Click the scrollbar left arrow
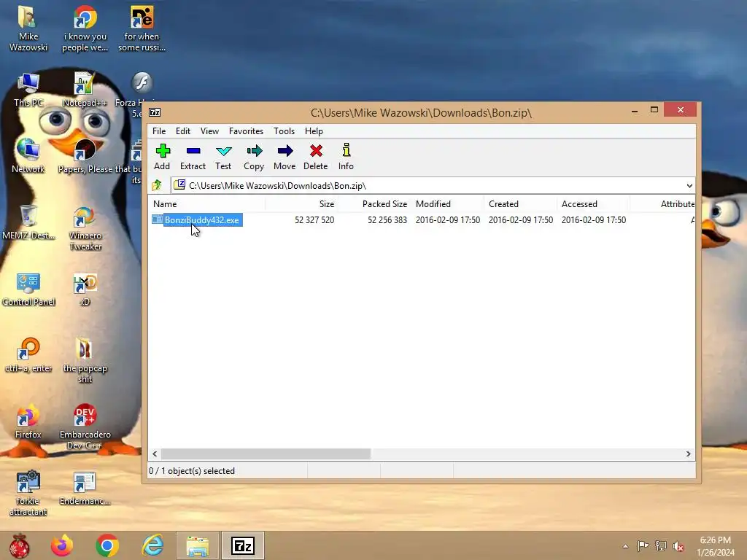 point(155,454)
